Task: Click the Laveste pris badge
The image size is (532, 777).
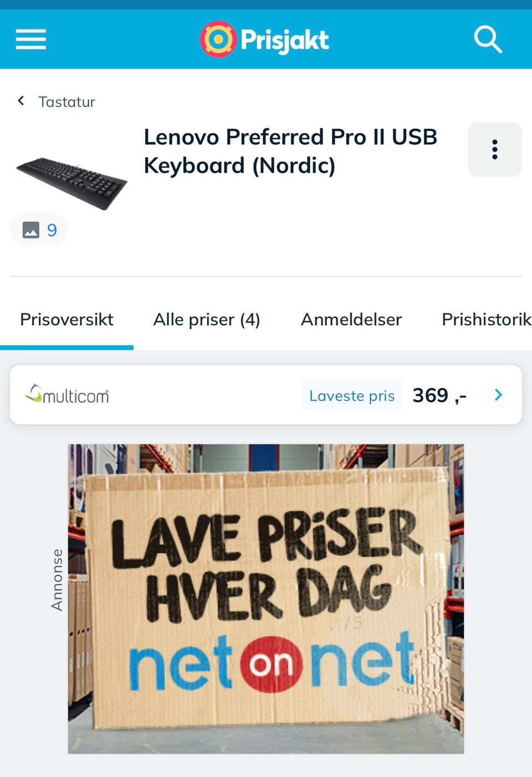Action: point(352,395)
